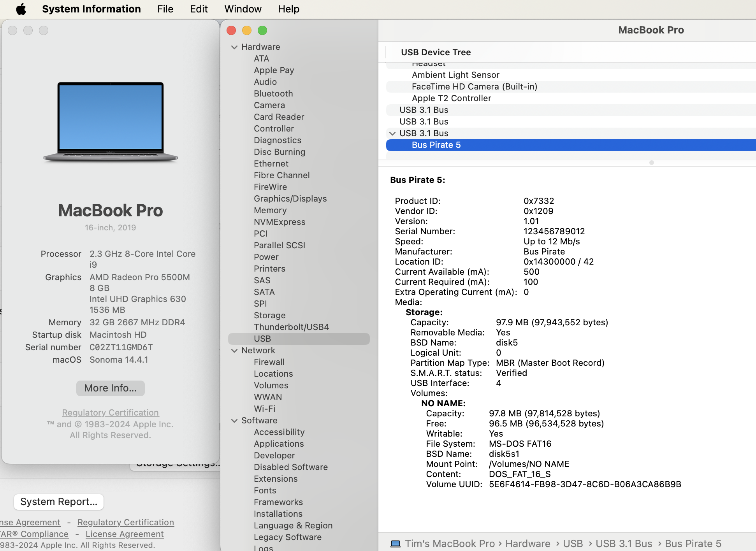
Task: Select ATA in the Hardware list
Action: point(261,58)
